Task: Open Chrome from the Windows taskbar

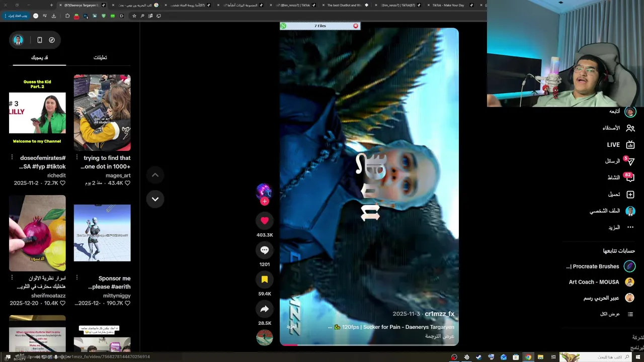Action: coord(528,357)
